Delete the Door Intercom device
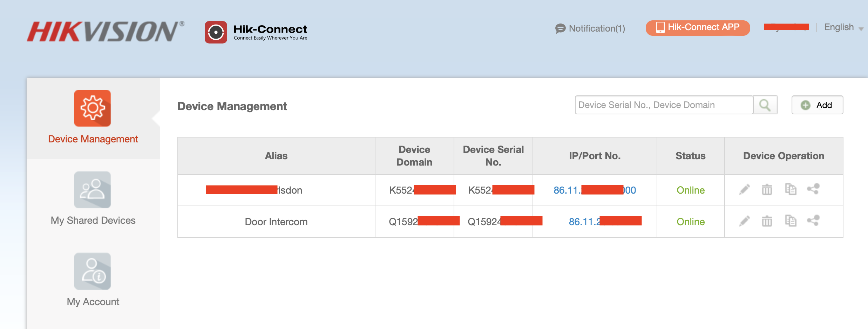This screenshot has height=329, width=868. pos(767,221)
